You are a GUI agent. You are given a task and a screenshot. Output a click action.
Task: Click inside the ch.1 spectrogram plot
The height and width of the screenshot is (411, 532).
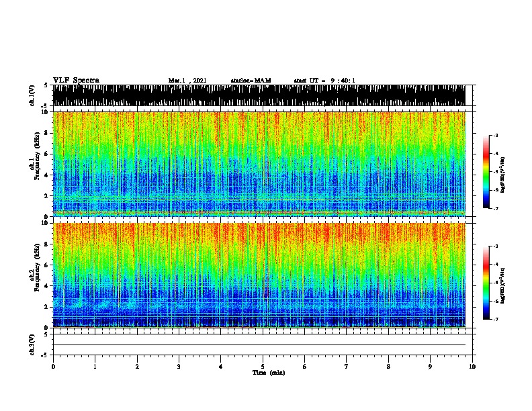[259, 164]
